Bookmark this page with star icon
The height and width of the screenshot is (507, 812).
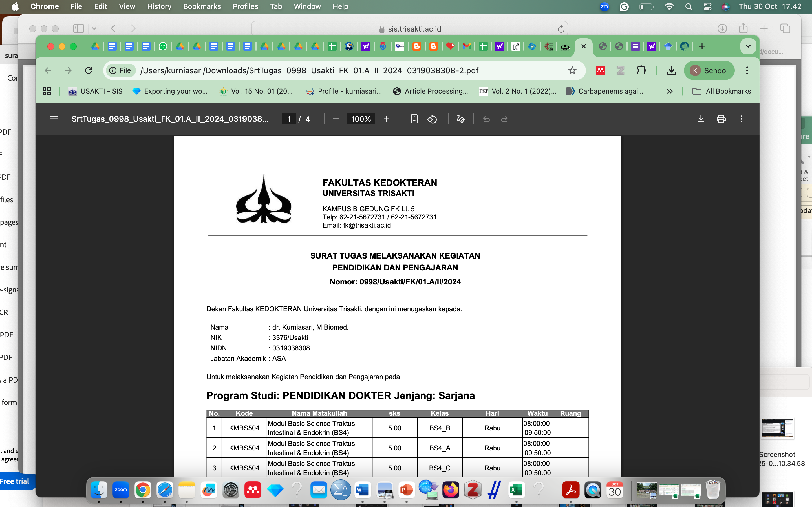tap(572, 70)
